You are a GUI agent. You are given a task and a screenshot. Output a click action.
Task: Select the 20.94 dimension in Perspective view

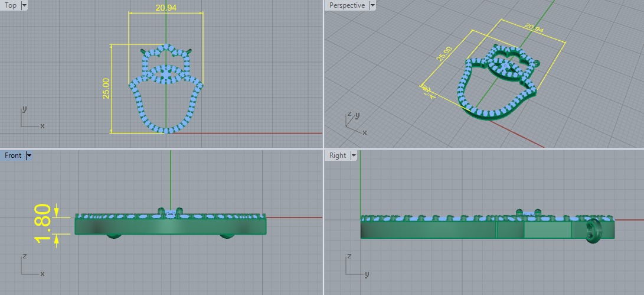534,28
